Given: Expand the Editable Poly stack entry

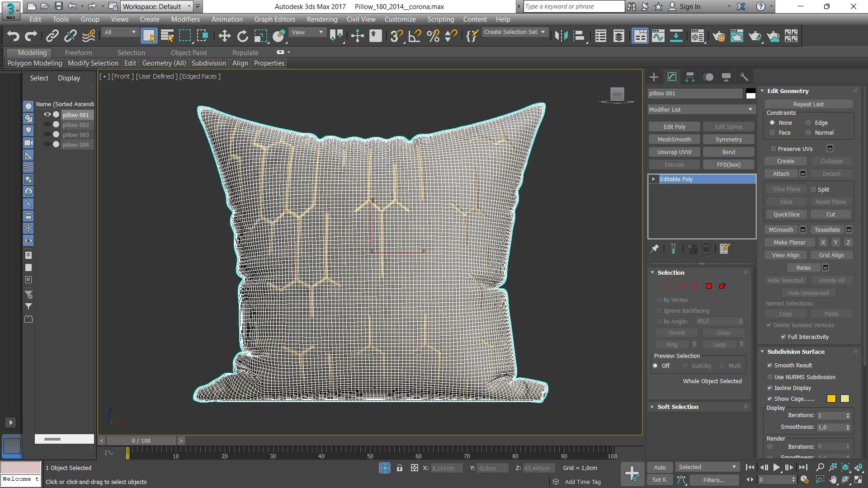Looking at the screenshot, I should tap(653, 179).
